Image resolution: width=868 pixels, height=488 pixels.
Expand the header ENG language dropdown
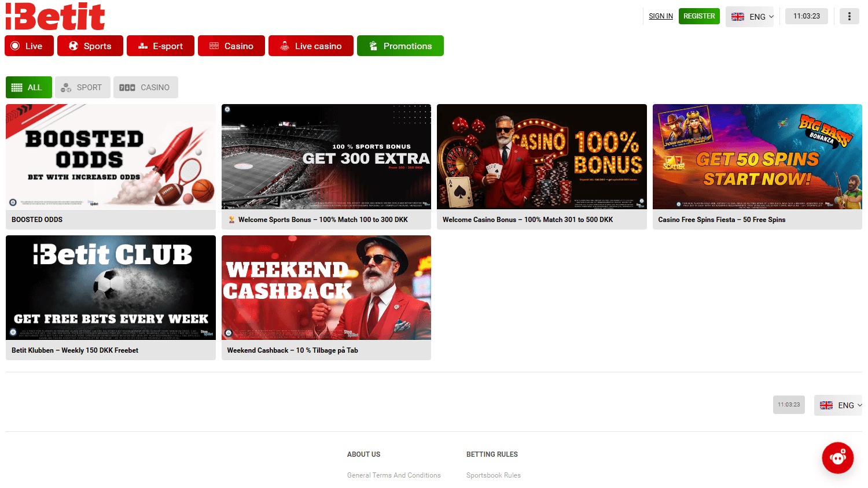coord(757,17)
